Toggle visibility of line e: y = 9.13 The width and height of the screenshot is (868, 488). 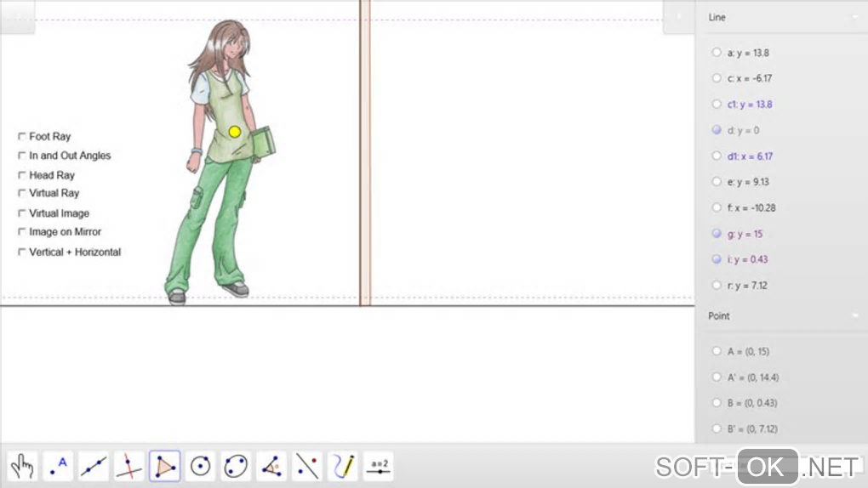pos(717,181)
